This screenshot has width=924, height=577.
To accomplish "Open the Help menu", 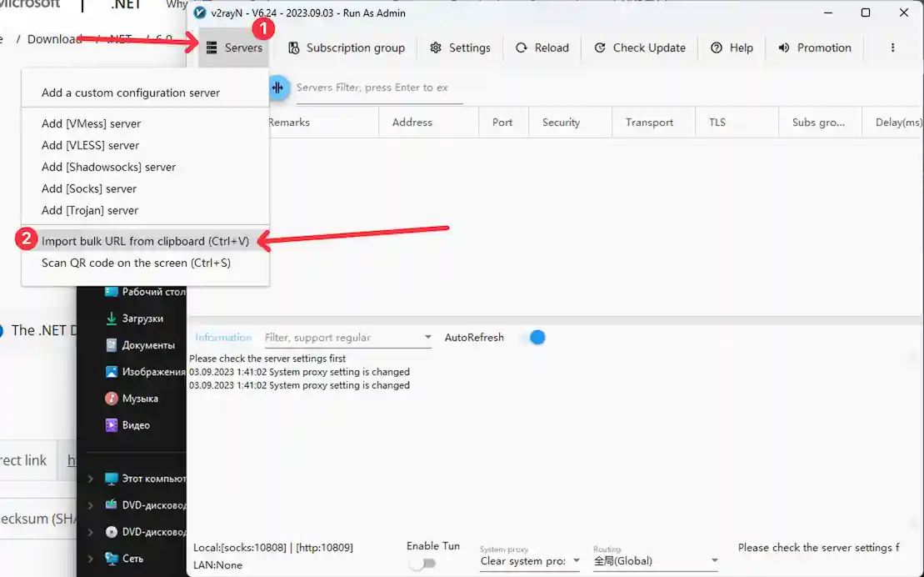I will 732,48.
